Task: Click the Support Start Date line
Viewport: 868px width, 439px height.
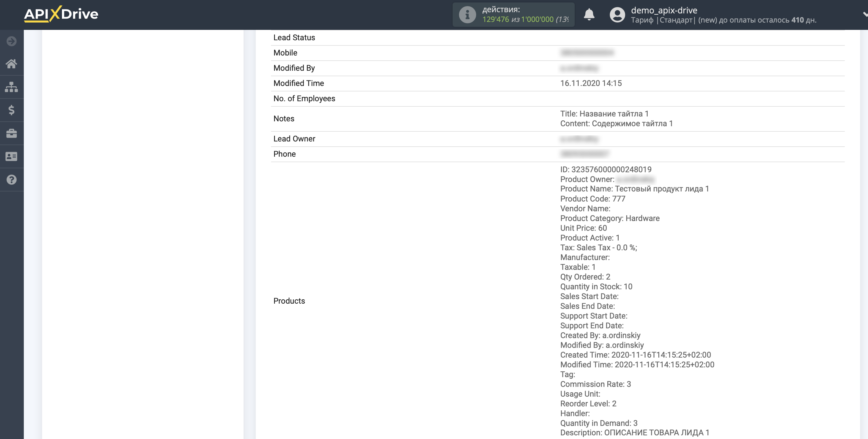Action: (x=593, y=316)
